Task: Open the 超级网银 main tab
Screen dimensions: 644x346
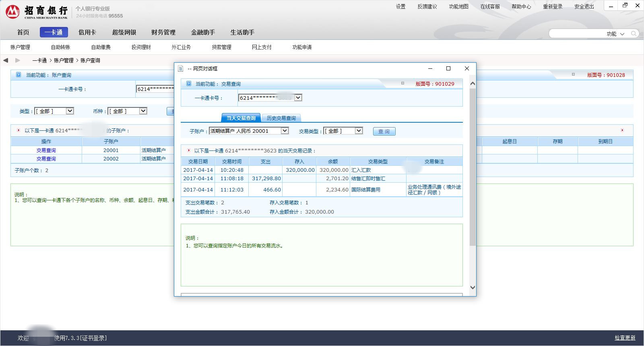Action: tap(124, 32)
